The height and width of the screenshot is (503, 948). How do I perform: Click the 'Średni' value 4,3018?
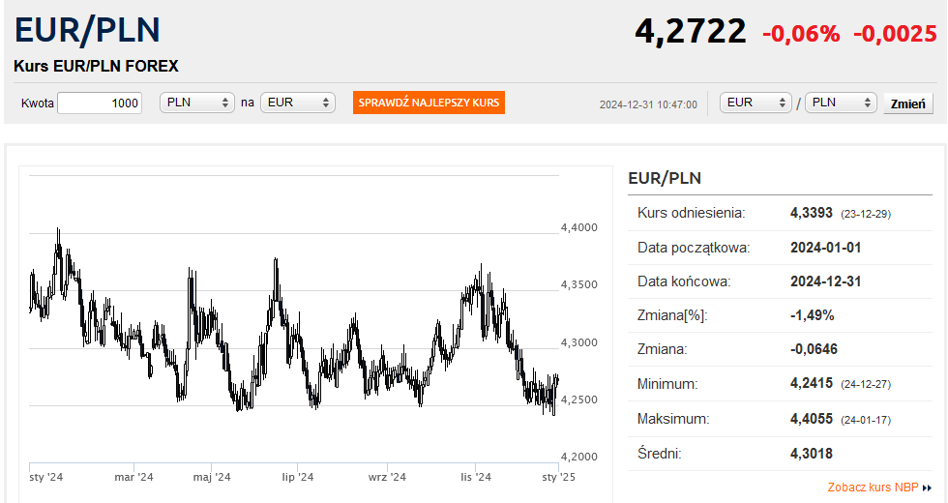811,453
